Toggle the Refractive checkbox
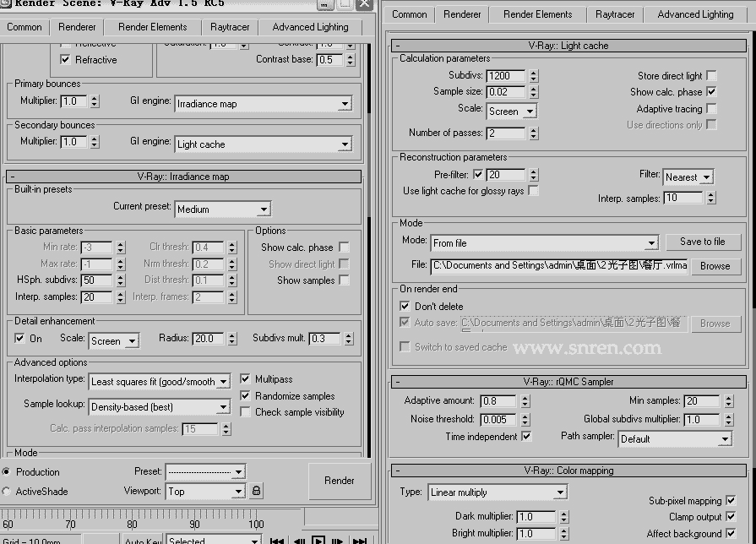Image resolution: width=756 pixels, height=544 pixels. click(x=65, y=60)
